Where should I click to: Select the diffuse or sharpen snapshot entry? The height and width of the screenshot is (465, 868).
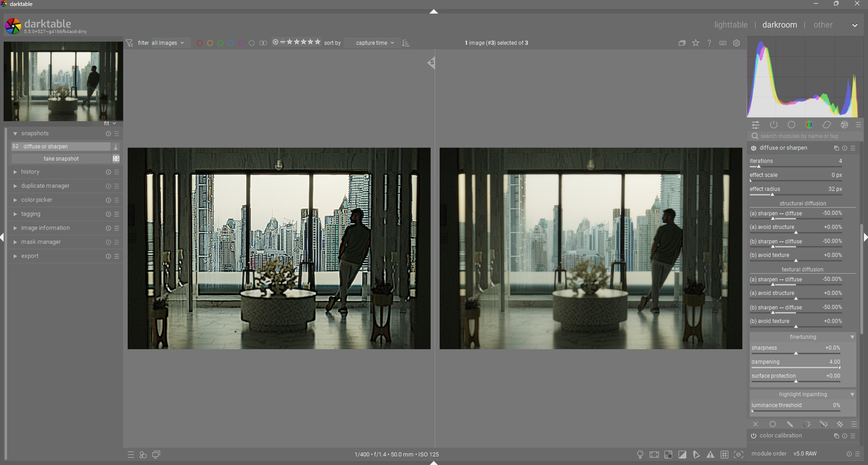61,147
